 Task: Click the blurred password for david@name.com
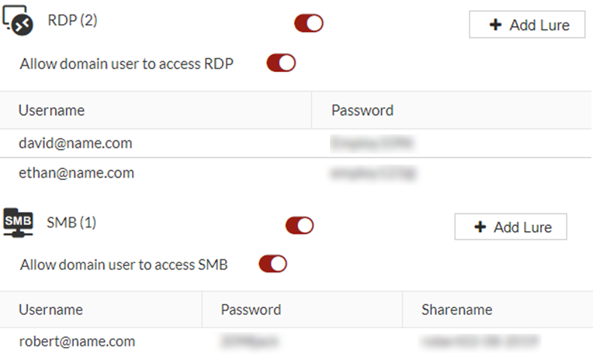pos(369,144)
